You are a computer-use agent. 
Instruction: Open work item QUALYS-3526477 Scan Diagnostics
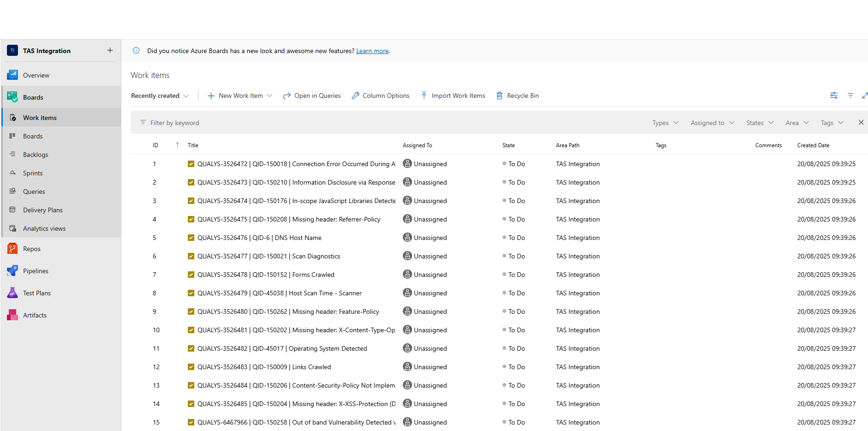[269, 256]
